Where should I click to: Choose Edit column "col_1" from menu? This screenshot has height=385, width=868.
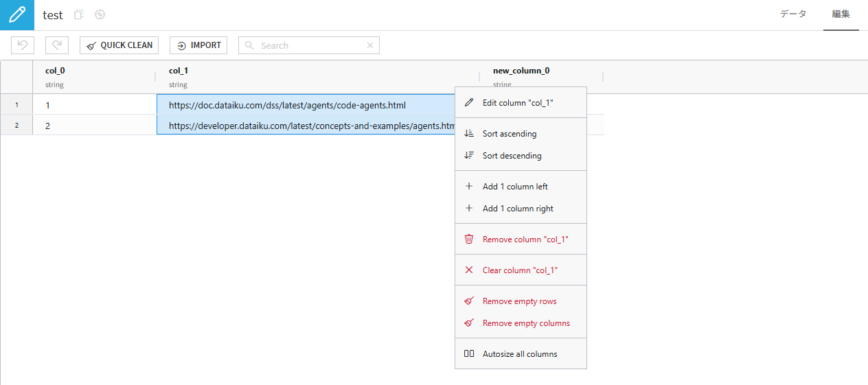click(518, 103)
